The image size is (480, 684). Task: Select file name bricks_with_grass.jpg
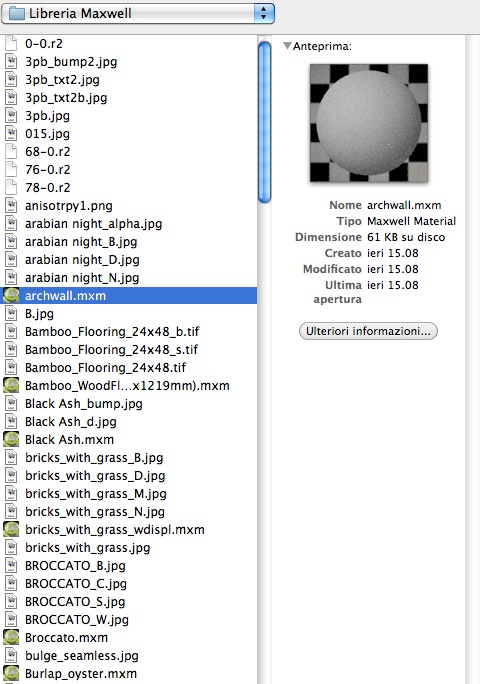87,547
